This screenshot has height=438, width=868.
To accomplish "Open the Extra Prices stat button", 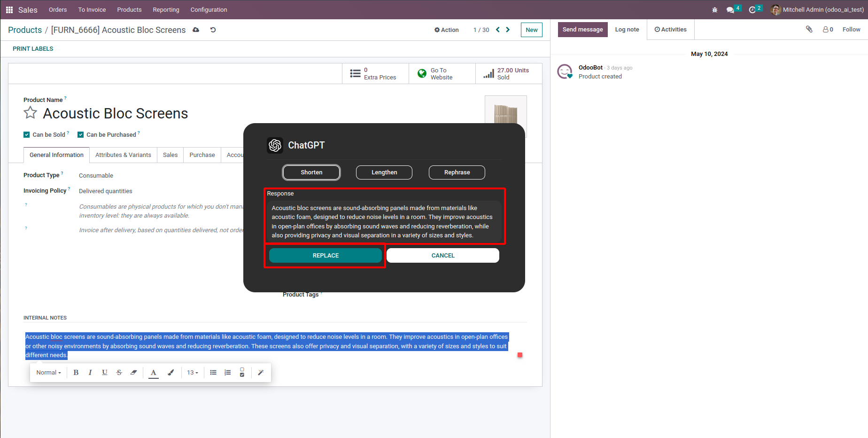I will pyautogui.click(x=375, y=74).
